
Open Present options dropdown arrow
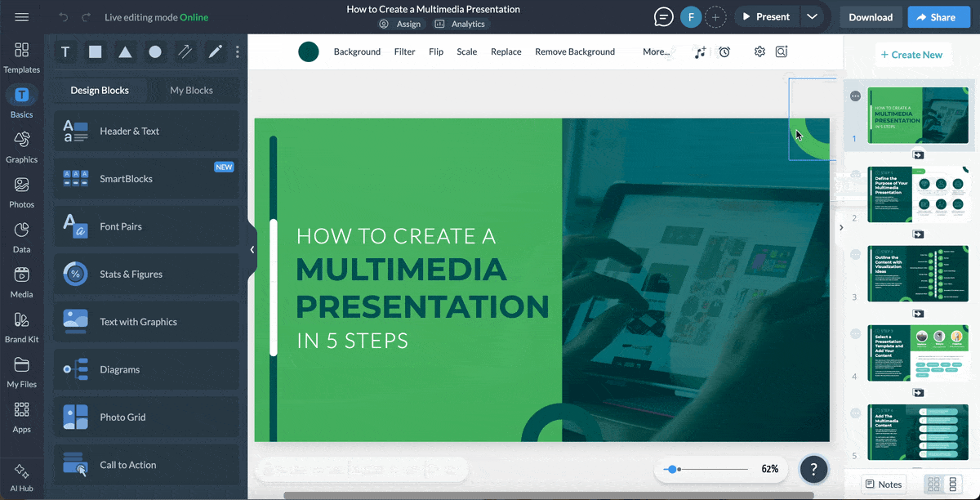click(x=812, y=17)
